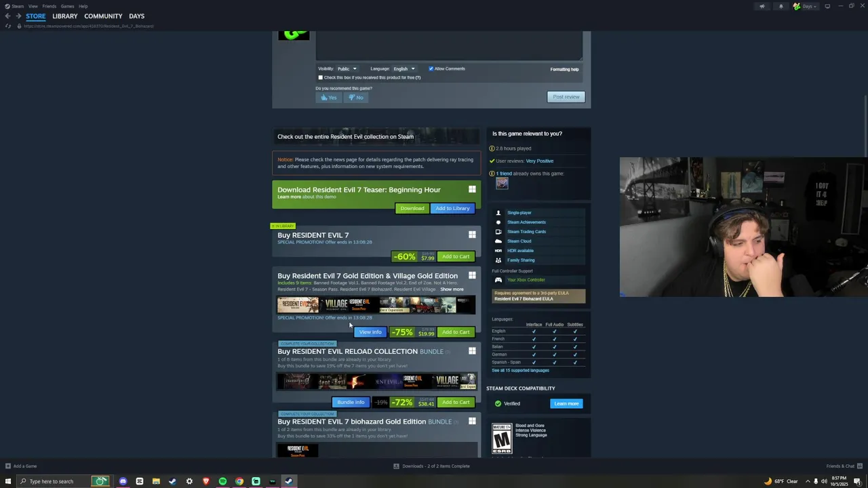Add Teaser demo to Library
The image size is (868, 488).
tap(452, 208)
